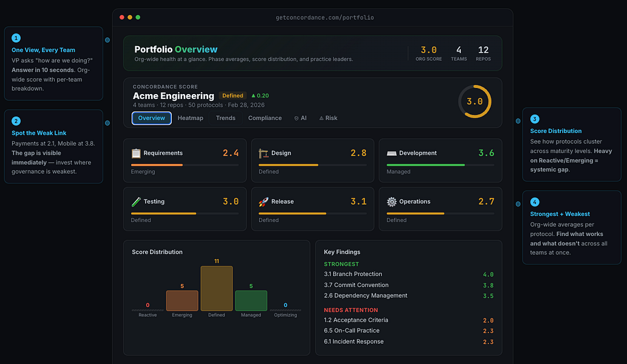627x364 pixels.
Task: Open the Operations phase card title
Action: pos(415,201)
